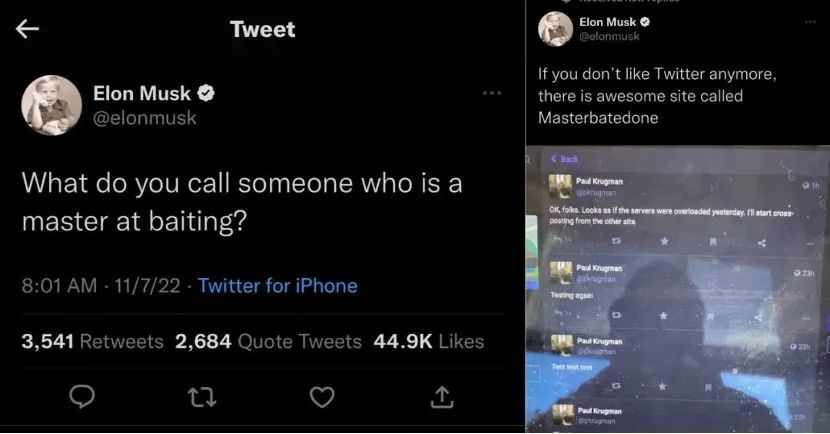830x434 pixels.
Task: Open the Twitter for iPhone link
Action: click(278, 286)
